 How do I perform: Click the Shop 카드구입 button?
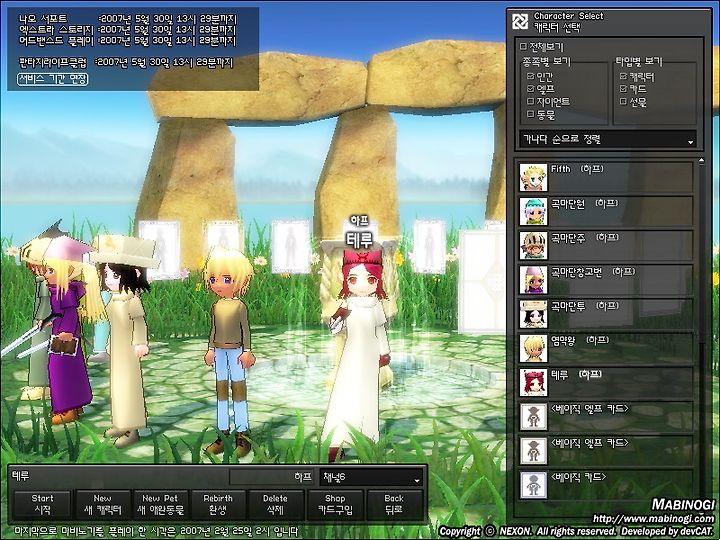335,504
